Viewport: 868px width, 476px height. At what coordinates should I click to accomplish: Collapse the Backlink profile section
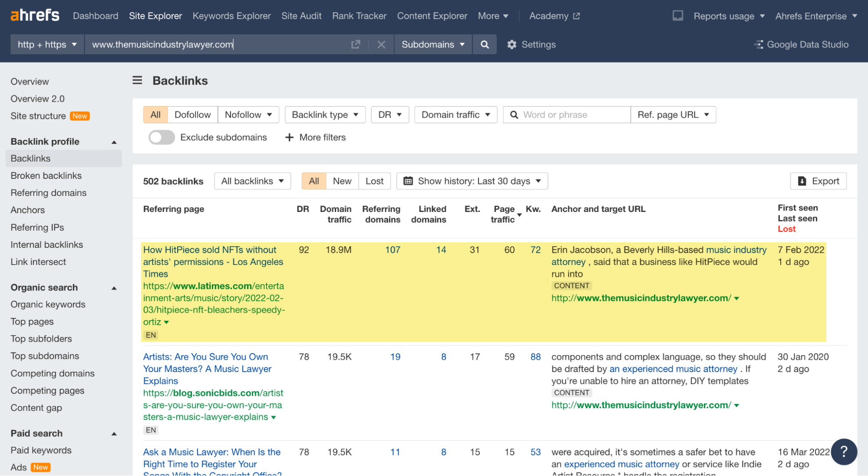coord(114,142)
